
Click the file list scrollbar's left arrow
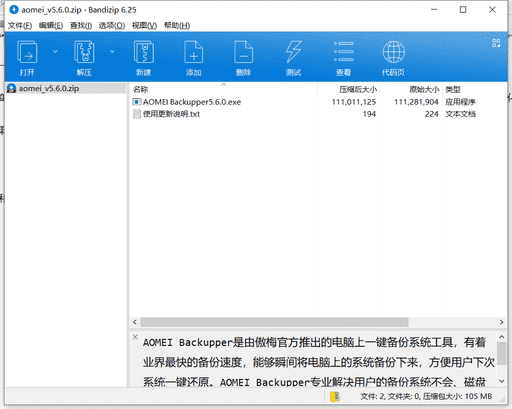[135, 322]
